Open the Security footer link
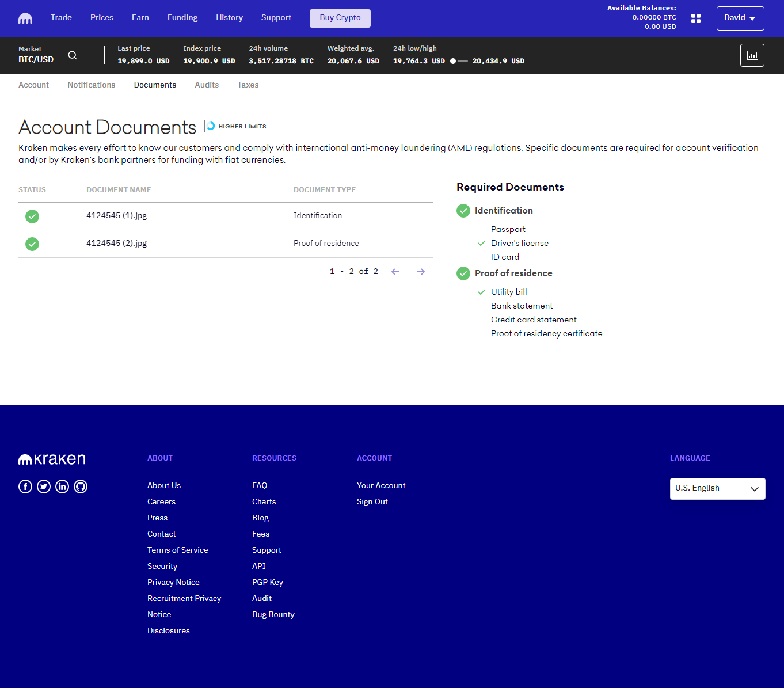Viewport: 784px width, 688px height. coord(162,567)
